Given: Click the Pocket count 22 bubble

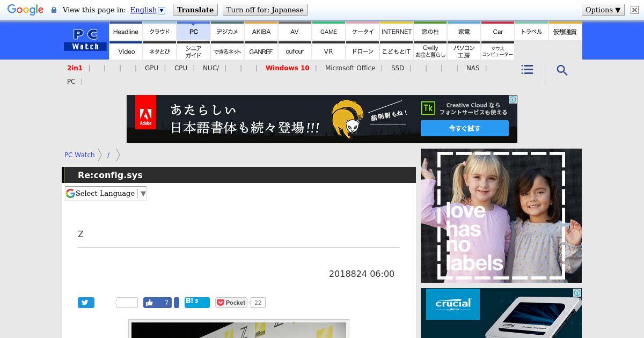Looking at the screenshot, I should [x=258, y=303].
